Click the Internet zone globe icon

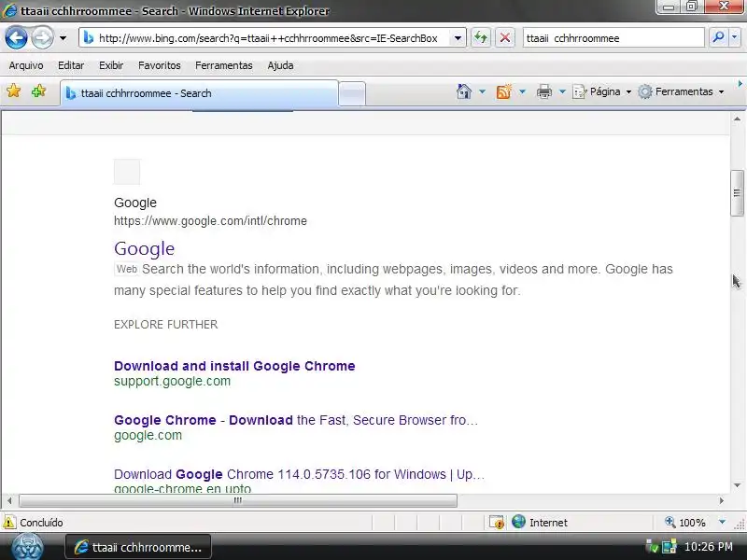pyautogui.click(x=518, y=522)
